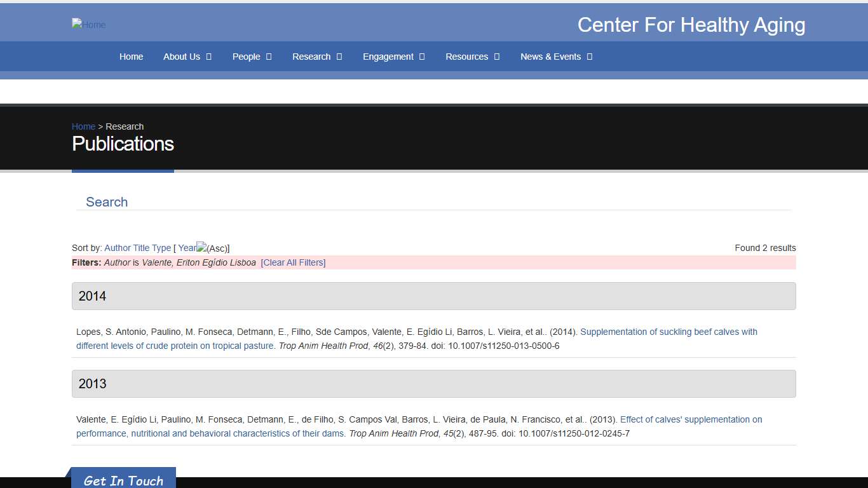This screenshot has width=868, height=488.
Task: Sort publications by Title
Action: click(141, 248)
